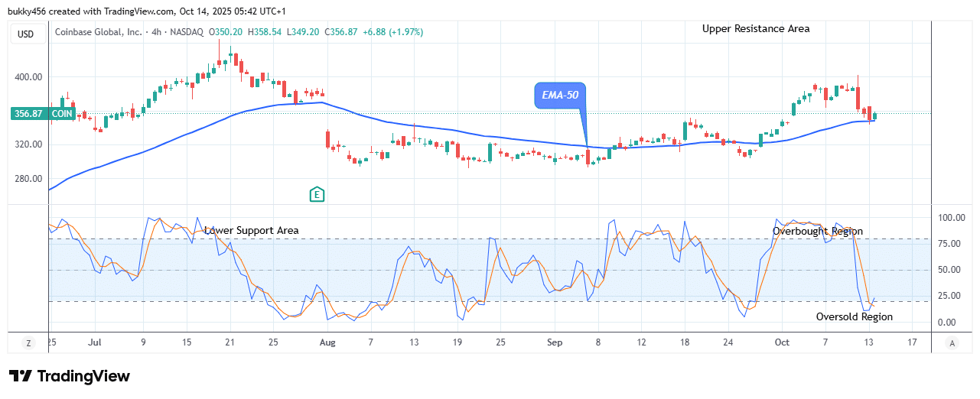Click the Aug label on time axis

coord(327,342)
